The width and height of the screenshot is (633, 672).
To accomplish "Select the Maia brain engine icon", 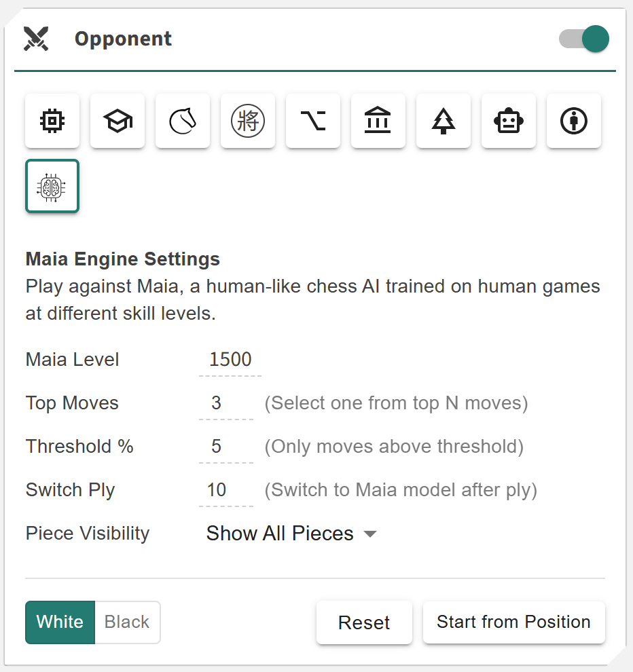I will coord(52,186).
